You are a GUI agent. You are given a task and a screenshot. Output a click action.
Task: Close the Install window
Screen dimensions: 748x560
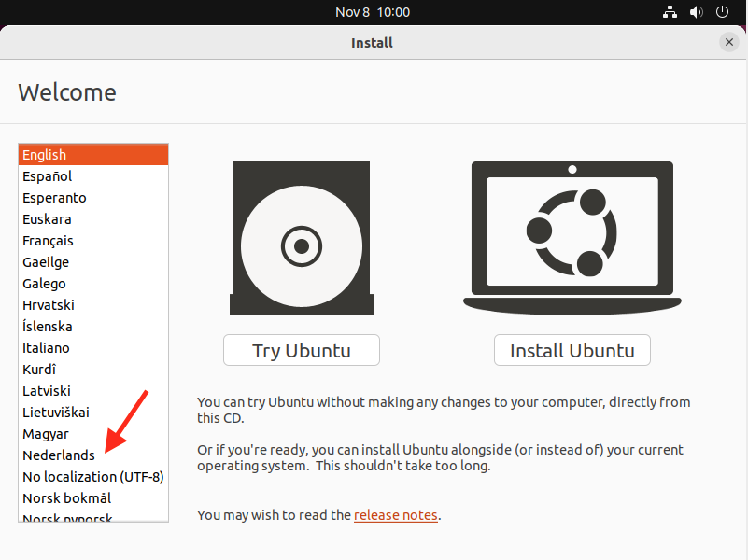click(729, 42)
